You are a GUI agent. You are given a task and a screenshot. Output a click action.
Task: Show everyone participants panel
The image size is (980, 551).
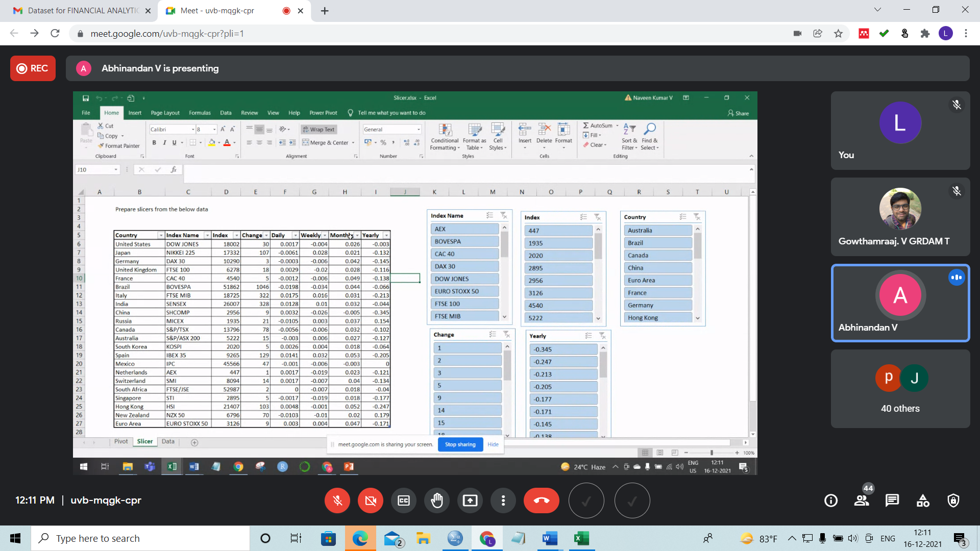click(862, 500)
